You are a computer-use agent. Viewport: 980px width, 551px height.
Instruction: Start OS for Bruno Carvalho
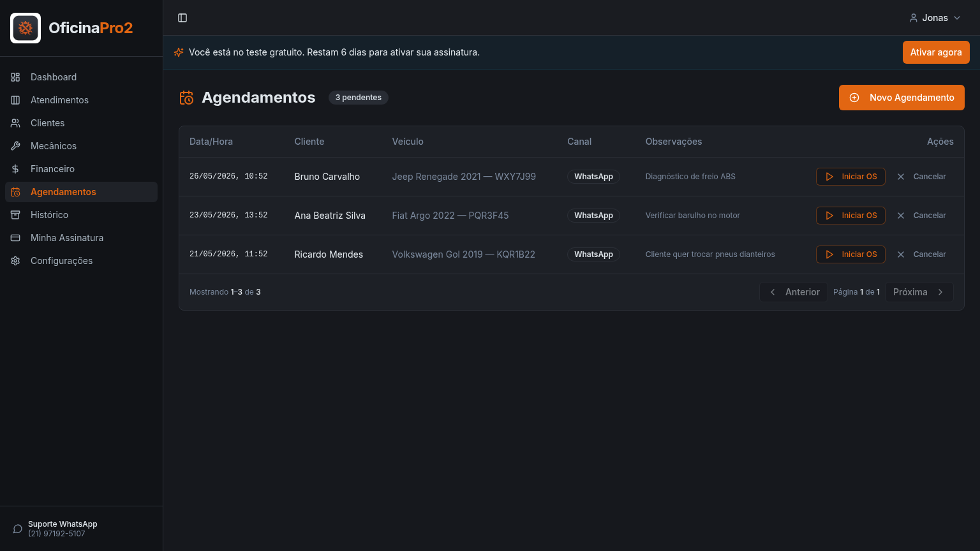pos(850,177)
